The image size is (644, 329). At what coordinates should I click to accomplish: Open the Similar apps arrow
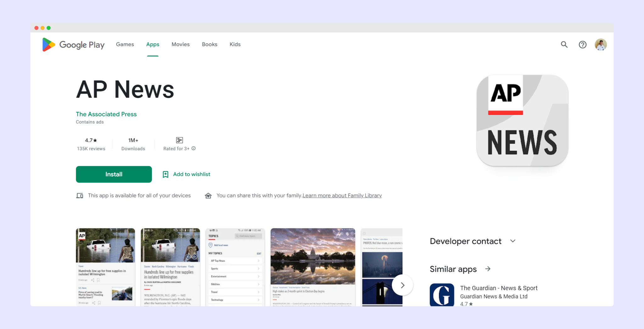pos(488,269)
